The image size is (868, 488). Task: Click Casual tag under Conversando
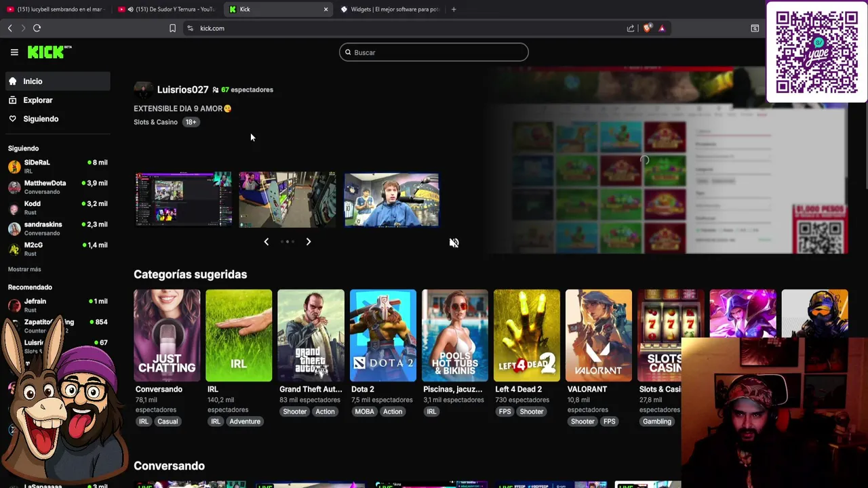coord(167,422)
